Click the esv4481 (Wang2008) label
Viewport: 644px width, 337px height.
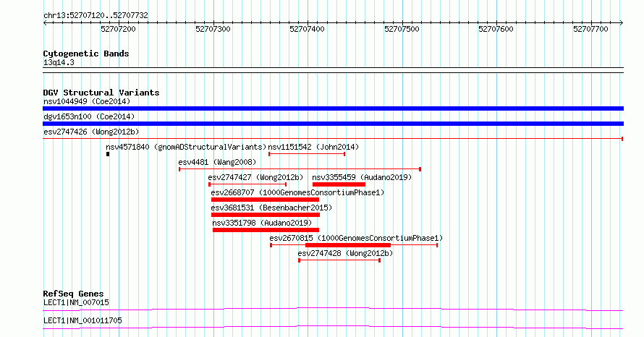pos(217,162)
